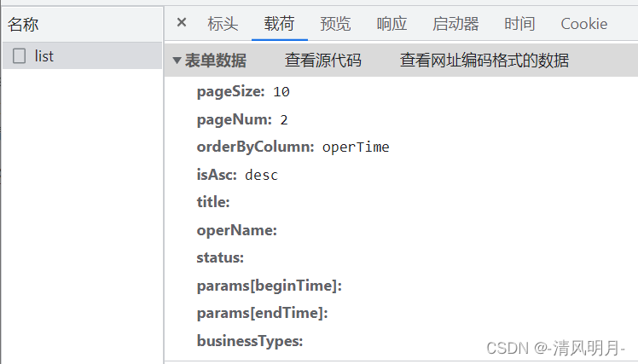638x364 pixels.
Task: Switch to the 标头 tab
Action: point(223,24)
